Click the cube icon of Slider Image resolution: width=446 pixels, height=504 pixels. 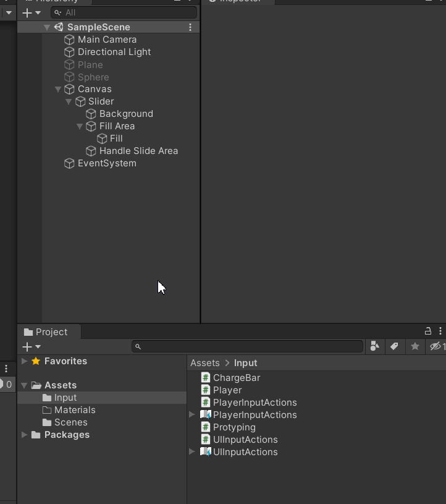[80, 101]
